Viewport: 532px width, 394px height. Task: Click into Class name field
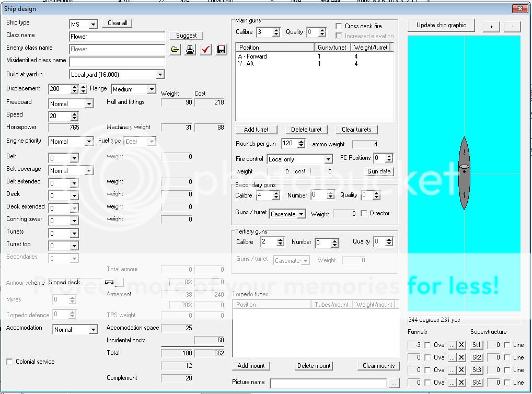[117, 37]
